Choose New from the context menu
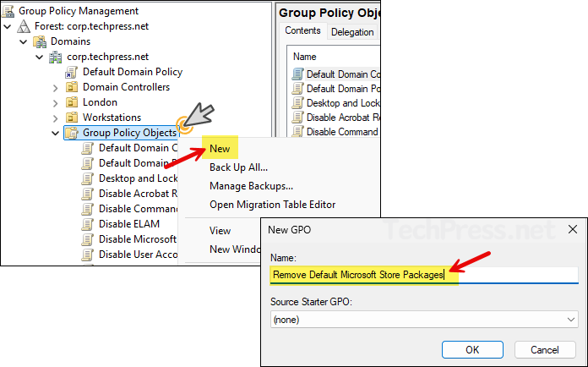Viewport: 588px width, 367px height. coord(220,149)
